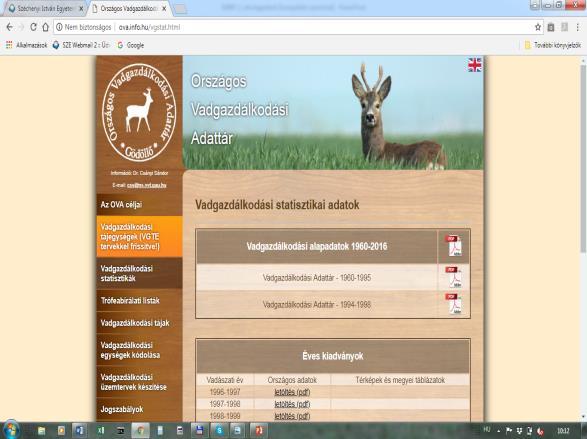This screenshot has height=439, width=587.
Task: Open Vadgazdálkodási tájak menu item
Action: click(139, 323)
